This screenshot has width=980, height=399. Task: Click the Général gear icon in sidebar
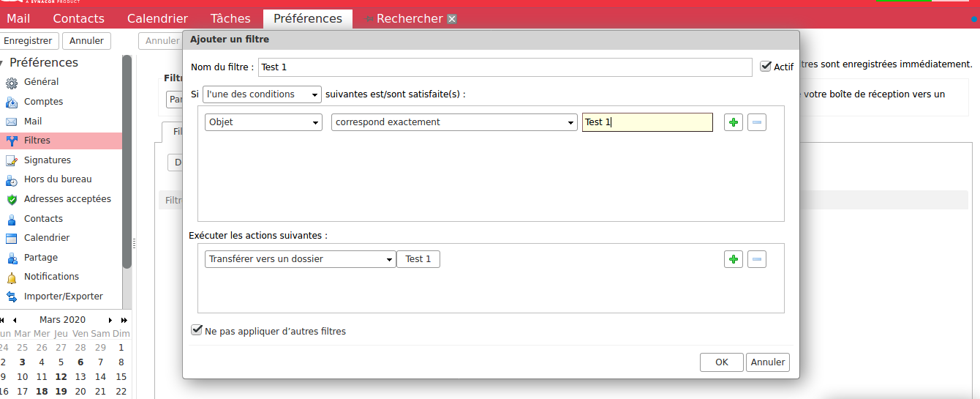tap(12, 83)
